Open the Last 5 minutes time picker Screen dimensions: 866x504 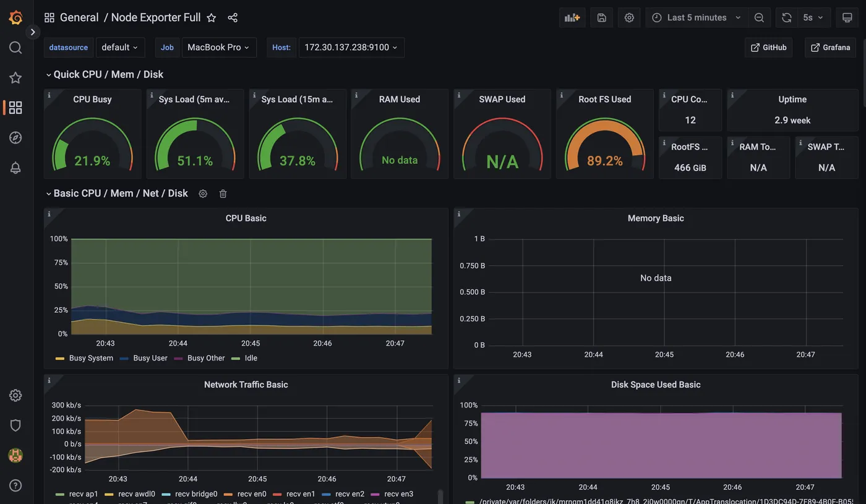pos(697,17)
